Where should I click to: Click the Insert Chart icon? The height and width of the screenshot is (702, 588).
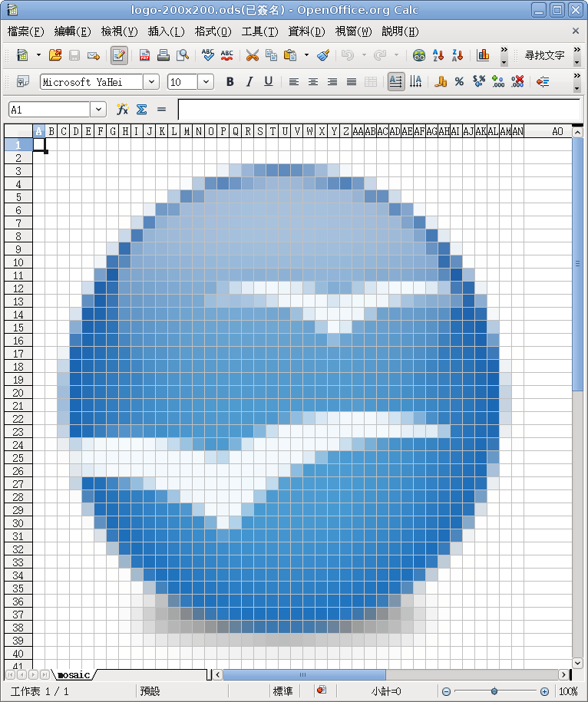click(x=483, y=55)
